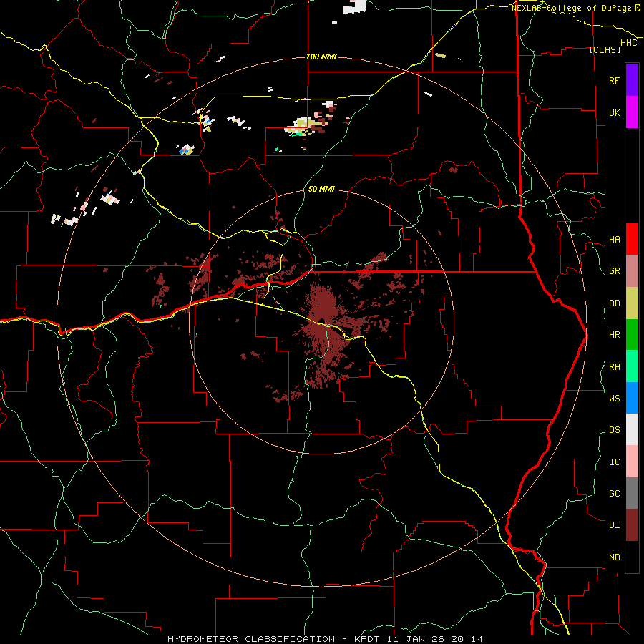Click the 'IC' legend label
The height and width of the screenshot is (644, 644).
click(x=614, y=462)
